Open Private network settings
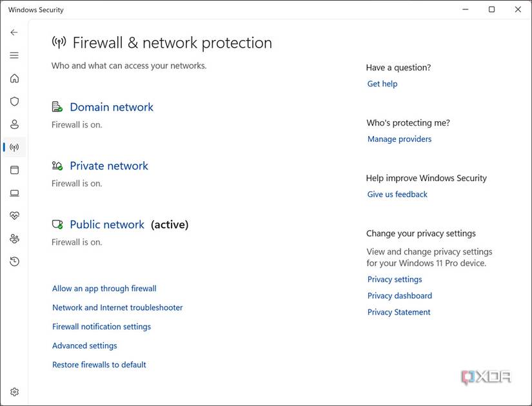 [x=109, y=166]
